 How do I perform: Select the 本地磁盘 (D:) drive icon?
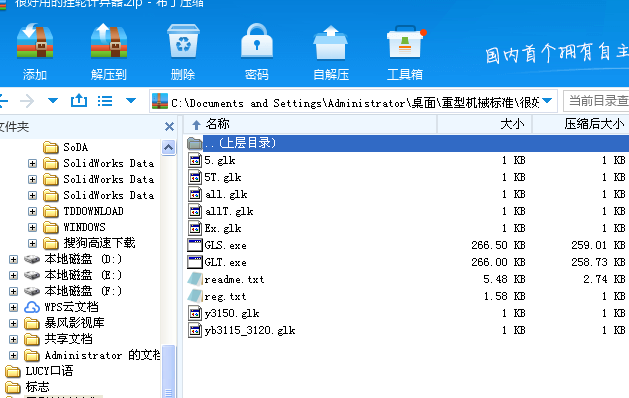click(x=32, y=260)
